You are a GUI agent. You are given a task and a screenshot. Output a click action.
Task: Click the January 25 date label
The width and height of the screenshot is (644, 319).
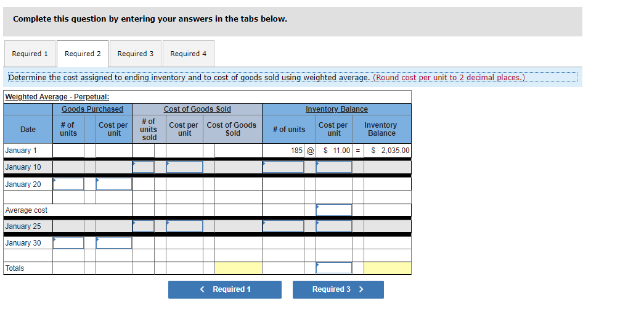23,226
